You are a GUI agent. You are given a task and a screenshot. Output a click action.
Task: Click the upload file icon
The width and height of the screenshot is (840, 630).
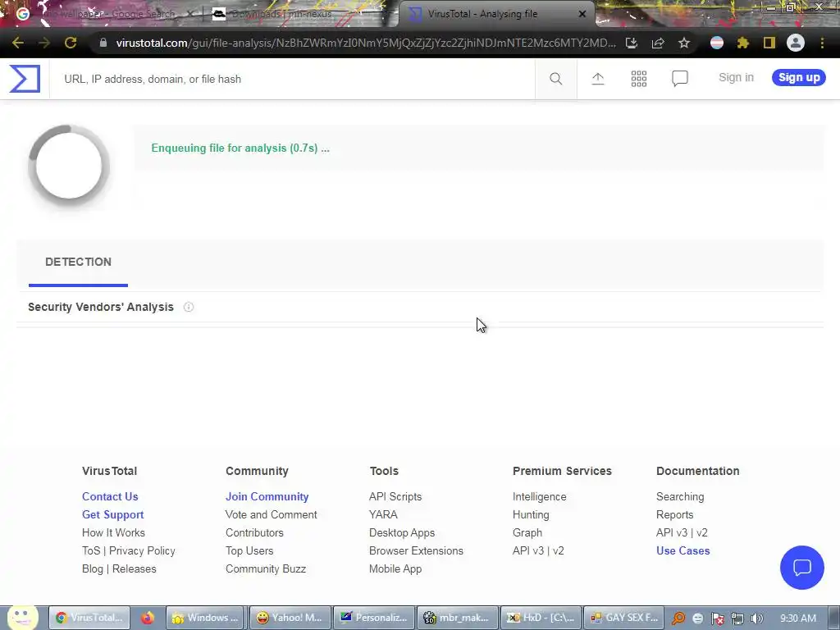tap(598, 79)
